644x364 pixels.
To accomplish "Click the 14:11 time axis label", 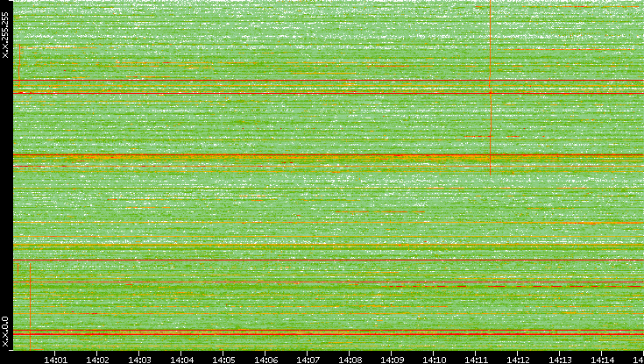I will [476, 360].
